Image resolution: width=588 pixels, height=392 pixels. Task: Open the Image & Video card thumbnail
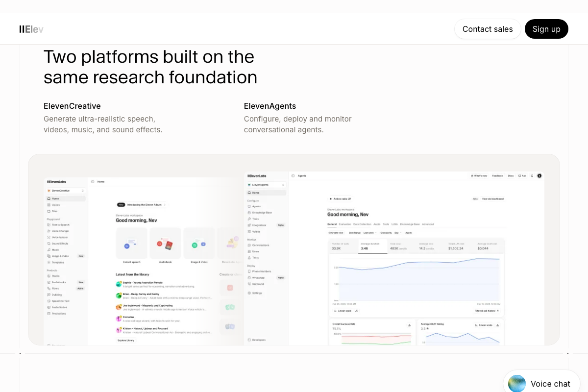(199, 243)
